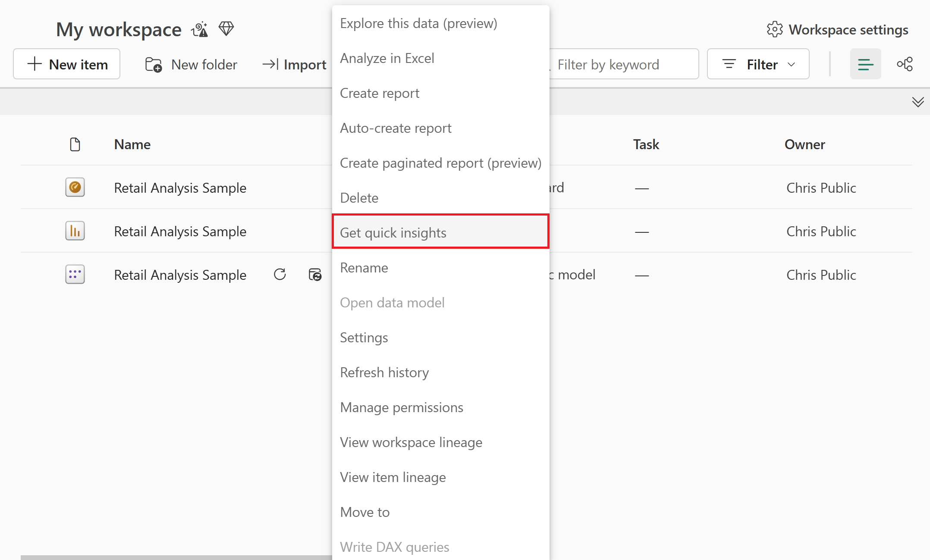Open the Filter dropdown
The height and width of the screenshot is (560, 930).
click(x=758, y=64)
